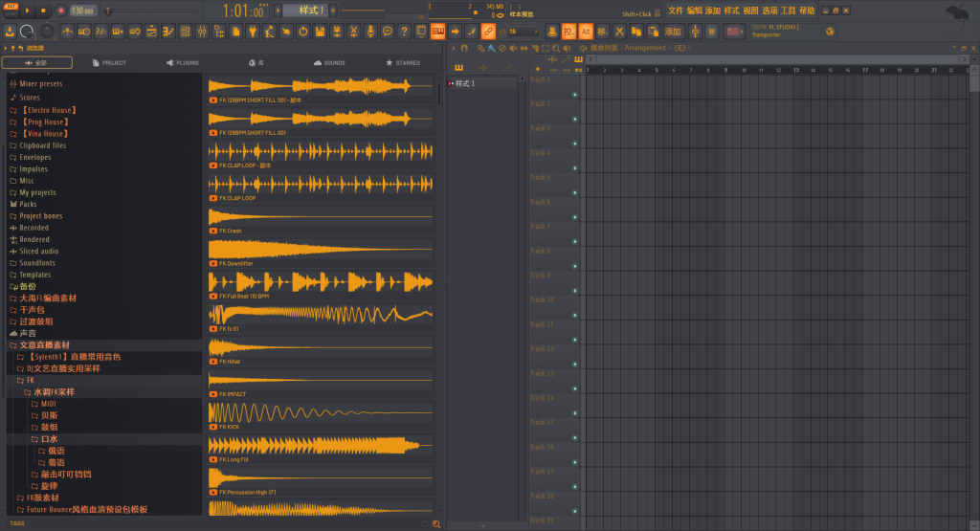Image resolution: width=980 pixels, height=531 pixels.
Task: Open the MIDI subfolder
Action: (44, 404)
